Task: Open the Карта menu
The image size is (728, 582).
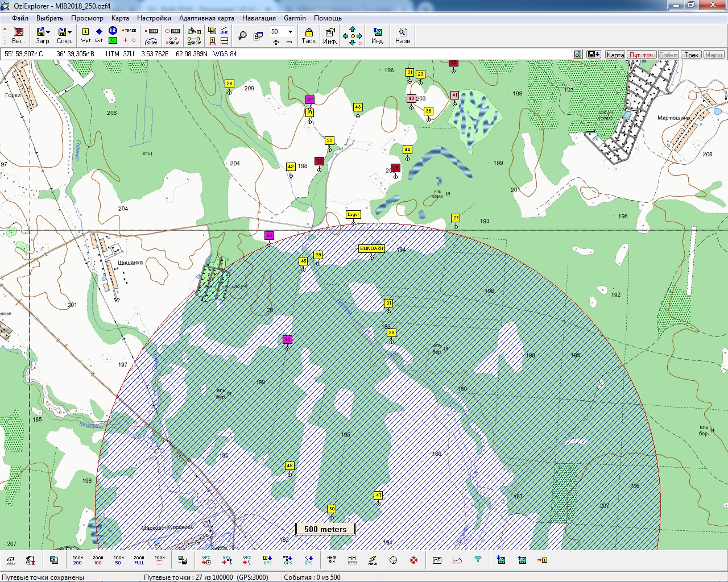Action: pos(121,18)
